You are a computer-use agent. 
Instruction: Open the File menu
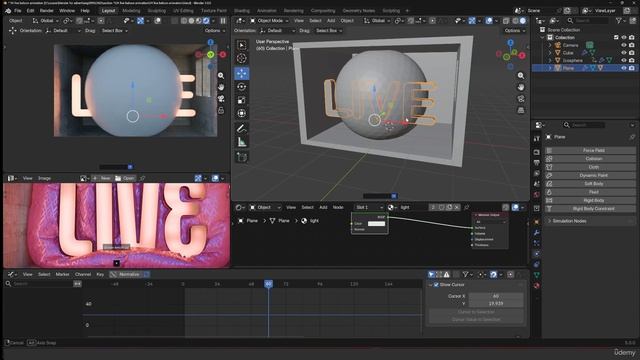pos(18,11)
